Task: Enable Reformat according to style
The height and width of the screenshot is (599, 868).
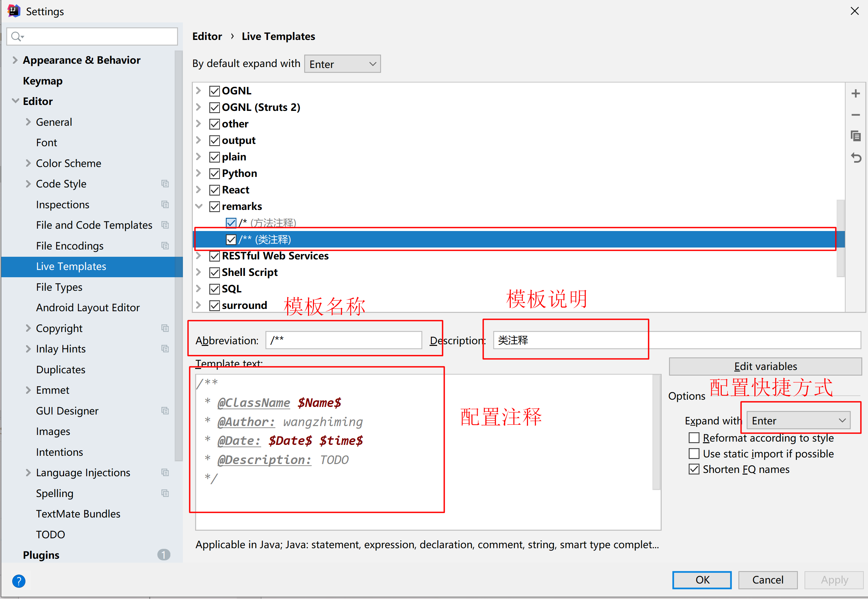Action: tap(694, 438)
